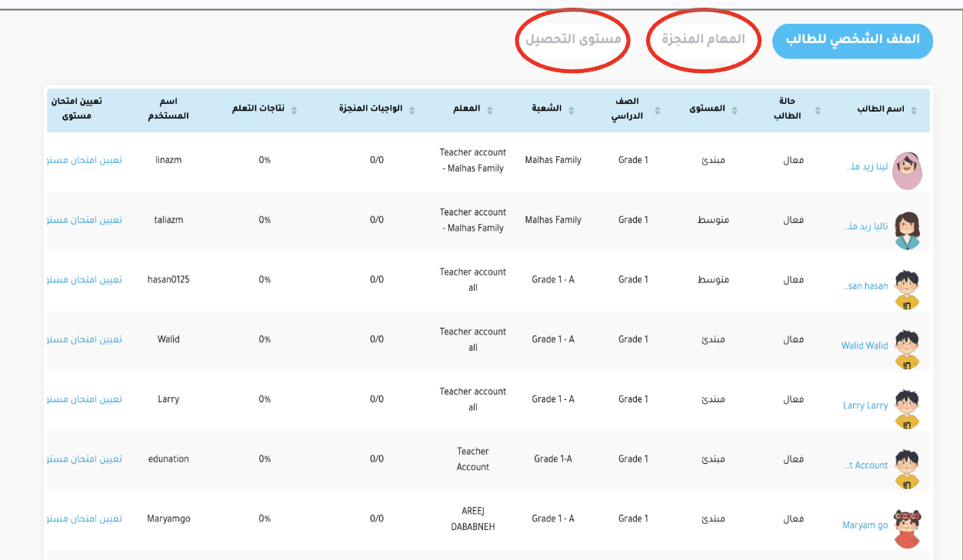This screenshot has height=560, width=963.
Task: Click the hijab girl avatar of لينا زيد
Action: [907, 170]
